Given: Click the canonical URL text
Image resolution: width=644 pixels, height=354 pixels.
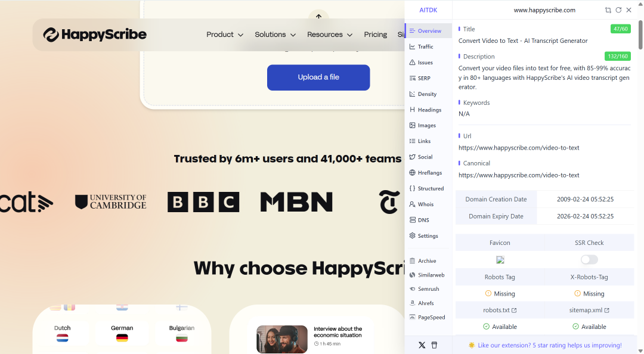Looking at the screenshot, I should (x=519, y=175).
